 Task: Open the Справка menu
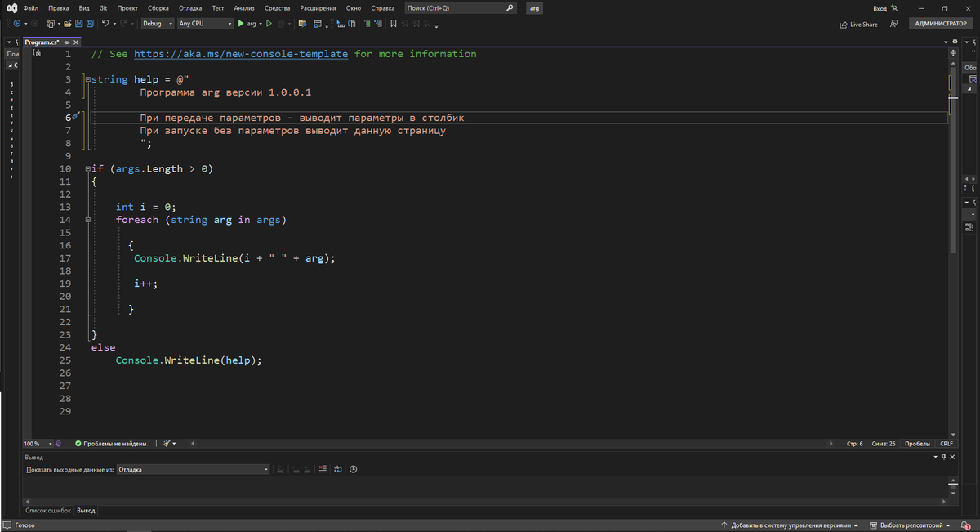point(382,8)
